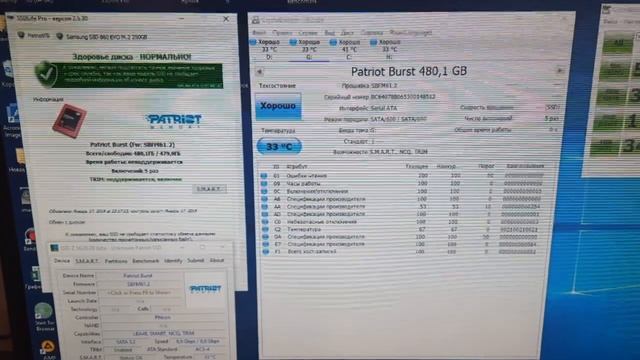Viewport: 640px width, 360px height.
Task: Click the CrystalDiskInfo title bar icon
Action: coord(256,20)
